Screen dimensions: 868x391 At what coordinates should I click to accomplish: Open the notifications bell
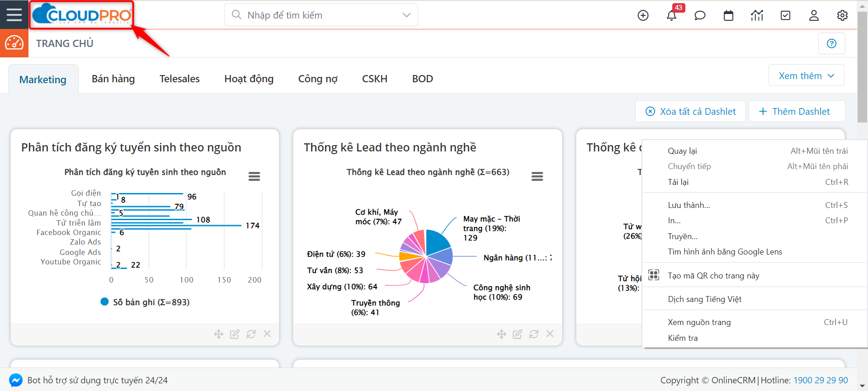(x=671, y=15)
